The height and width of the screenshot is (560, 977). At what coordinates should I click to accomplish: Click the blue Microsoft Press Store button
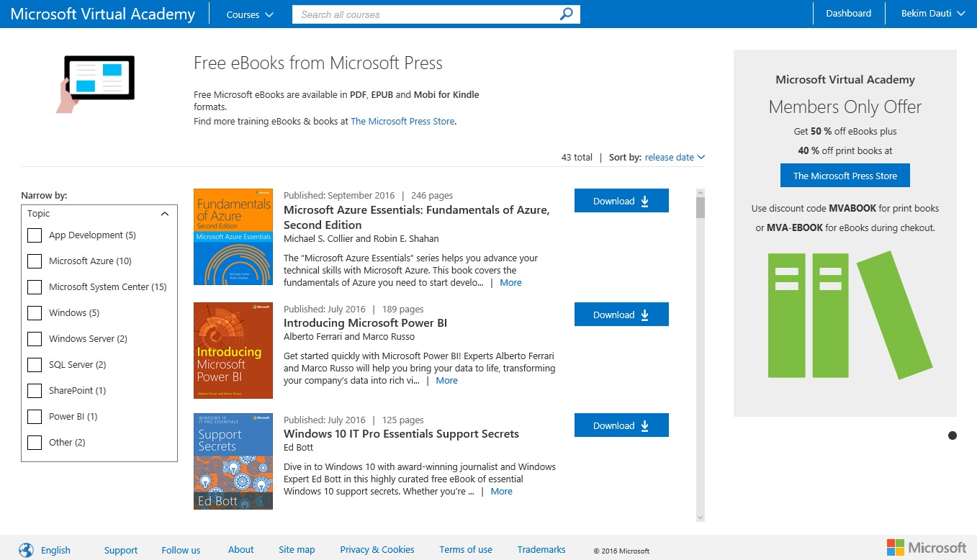845,176
